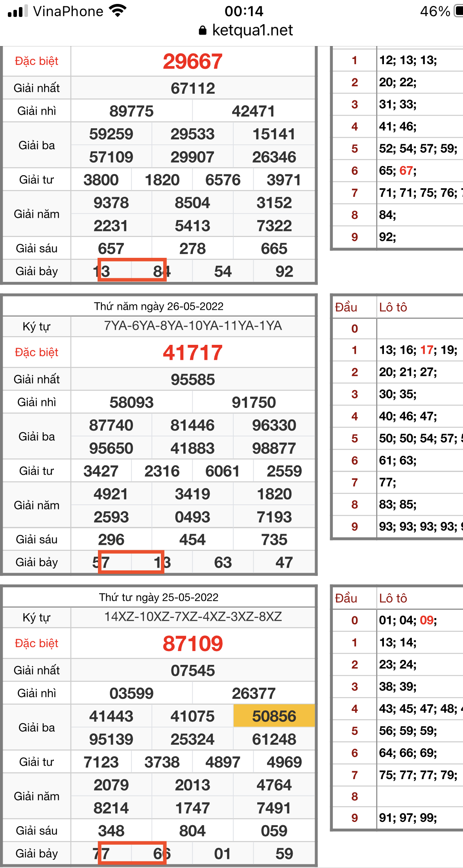Screen dimensions: 463x868
Task: Select second prize number 26377
Action: coord(254,693)
